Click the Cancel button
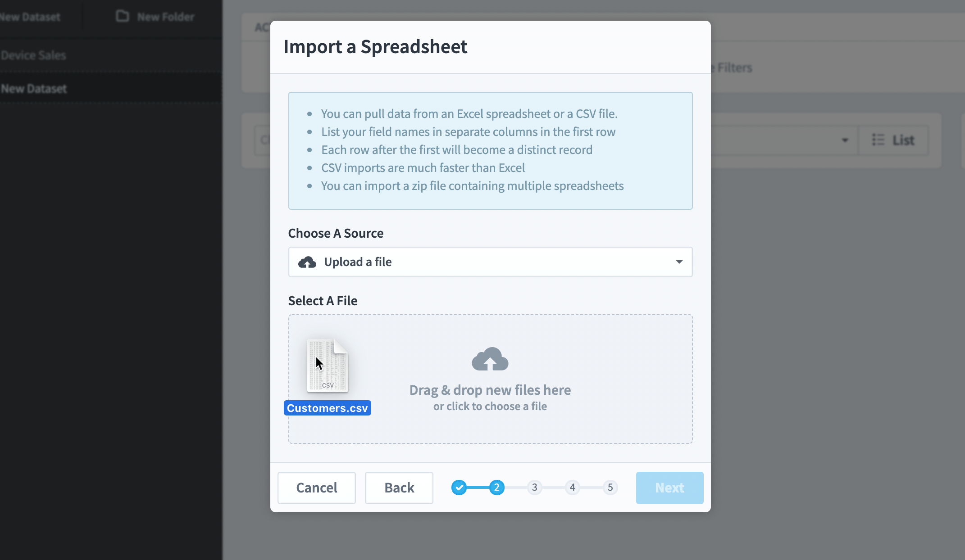Image resolution: width=965 pixels, height=560 pixels. 317,488
